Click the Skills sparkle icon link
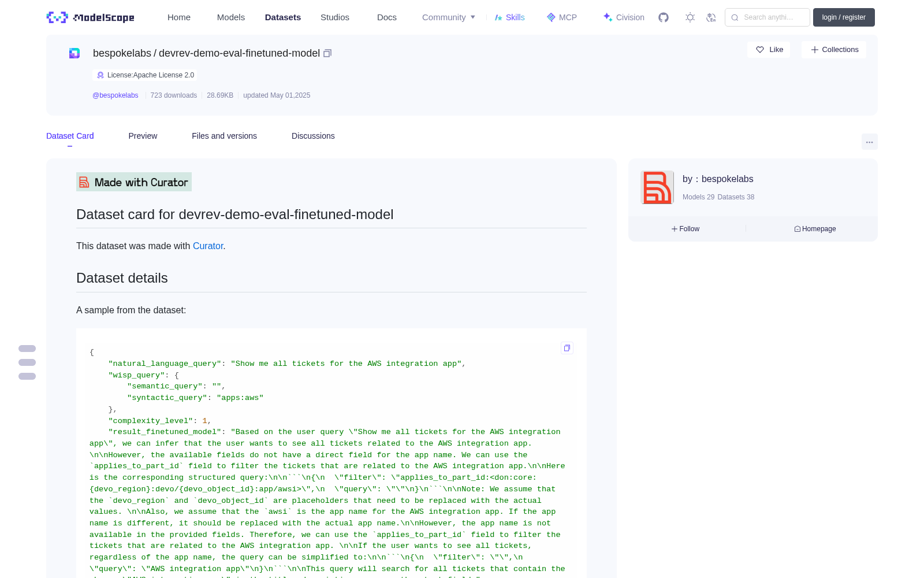 [509, 17]
